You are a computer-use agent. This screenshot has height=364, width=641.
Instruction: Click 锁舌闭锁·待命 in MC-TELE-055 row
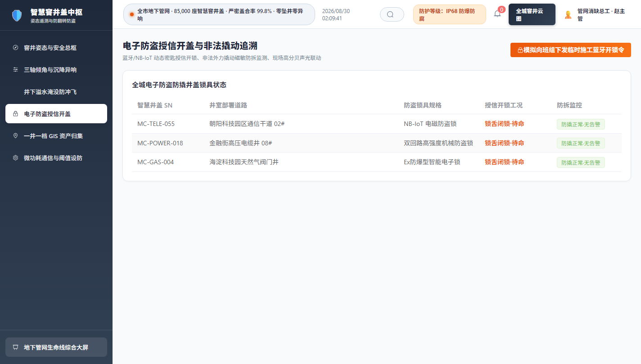(505, 124)
